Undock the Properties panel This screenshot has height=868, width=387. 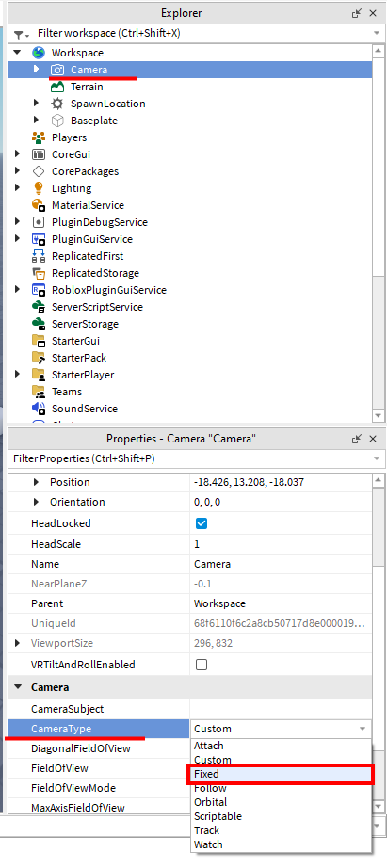[x=357, y=439]
